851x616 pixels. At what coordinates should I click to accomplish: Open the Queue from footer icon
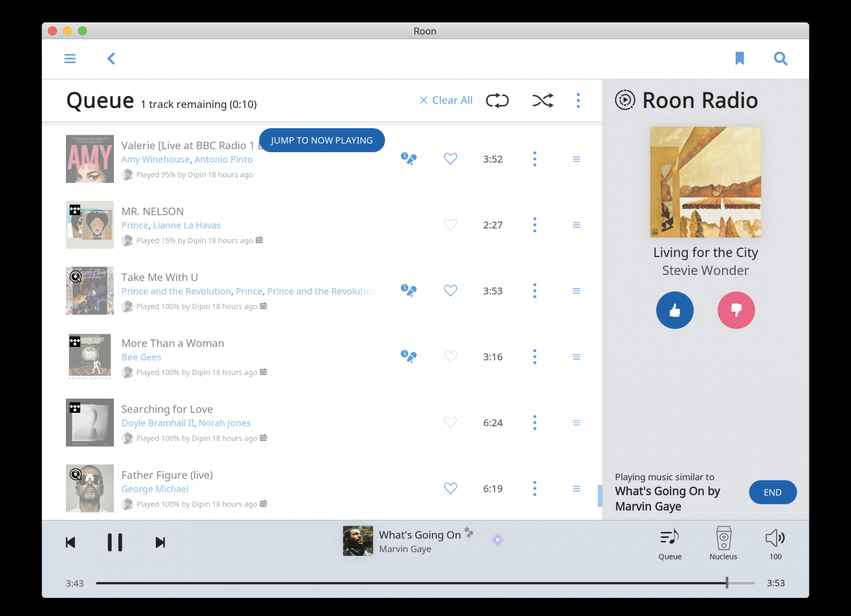670,544
